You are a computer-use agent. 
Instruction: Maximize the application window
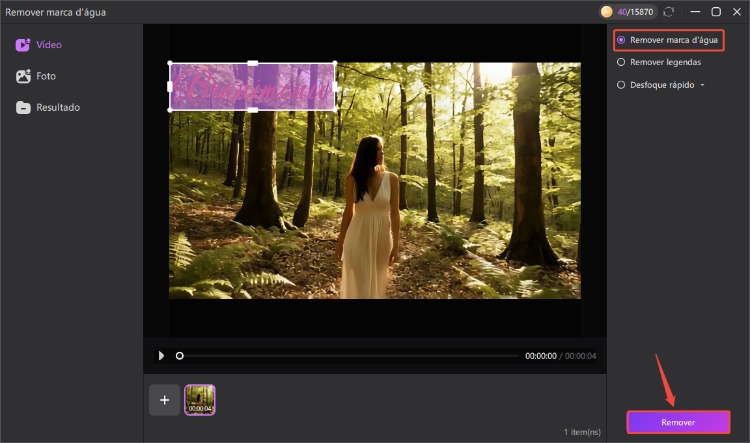click(715, 11)
